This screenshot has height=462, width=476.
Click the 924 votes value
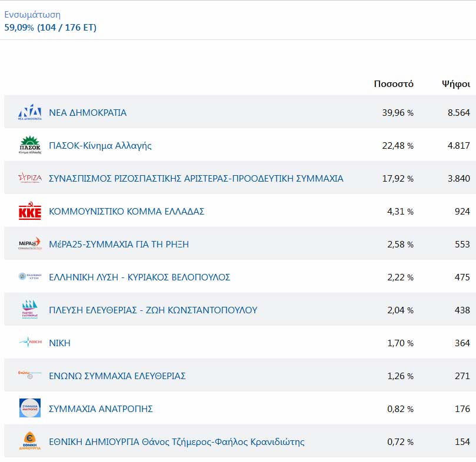click(462, 212)
